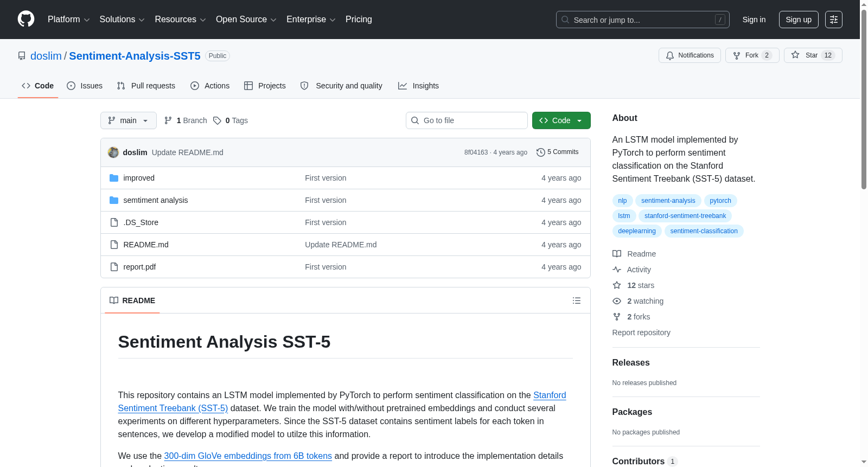Click the improved folder icon

pos(114,178)
